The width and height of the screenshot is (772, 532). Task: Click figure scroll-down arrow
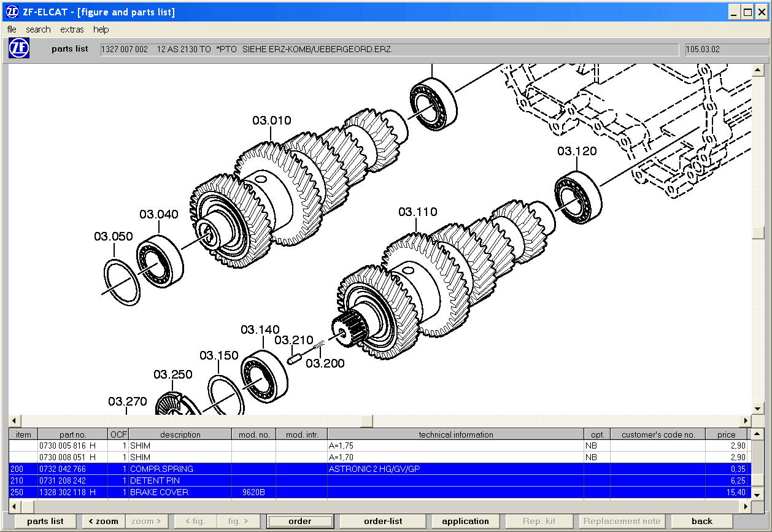758,409
